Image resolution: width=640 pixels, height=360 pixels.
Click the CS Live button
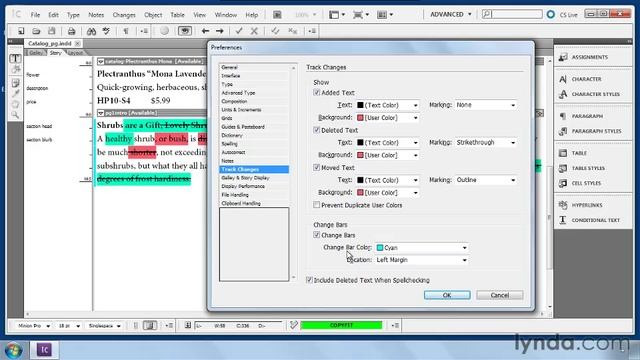point(562,15)
